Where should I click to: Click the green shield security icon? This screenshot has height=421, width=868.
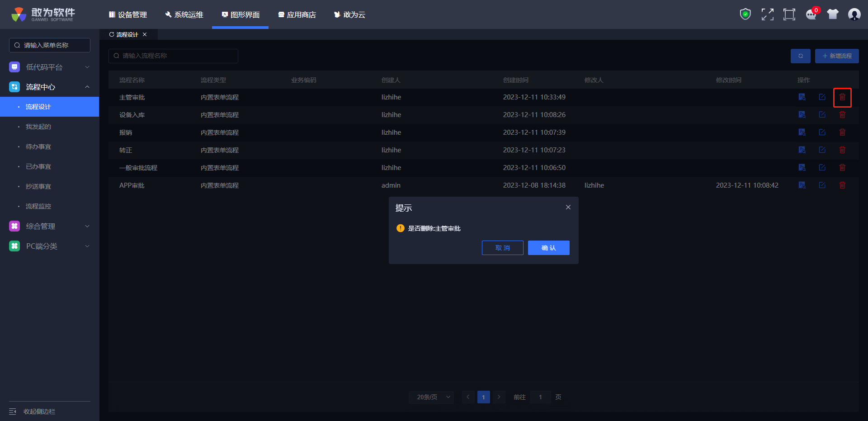coord(745,14)
